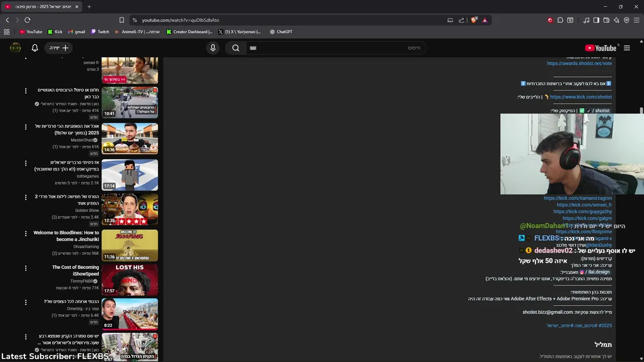644x362 pixels.
Task: Click the #2025 hashtag link
Action: (x=605, y=326)
